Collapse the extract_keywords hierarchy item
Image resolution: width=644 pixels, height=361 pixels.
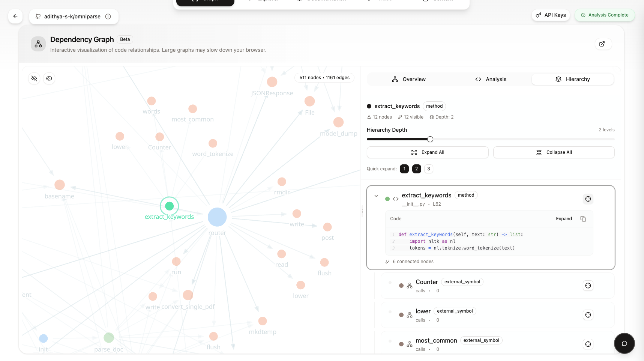tap(376, 196)
